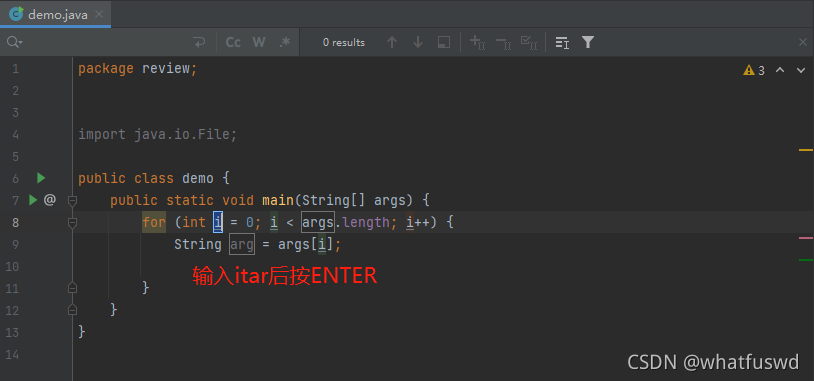Viewport: 814px width, 381px height.
Task: Click the '0 results' label
Action: 344,43
